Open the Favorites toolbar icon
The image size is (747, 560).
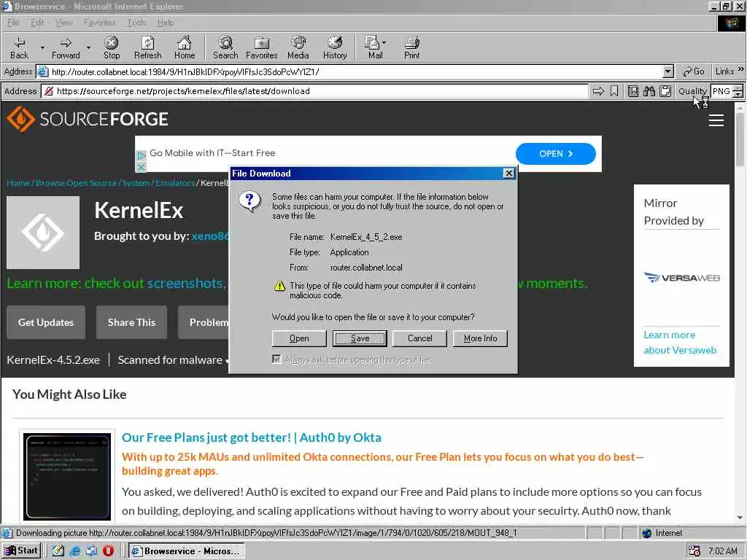coord(262,47)
